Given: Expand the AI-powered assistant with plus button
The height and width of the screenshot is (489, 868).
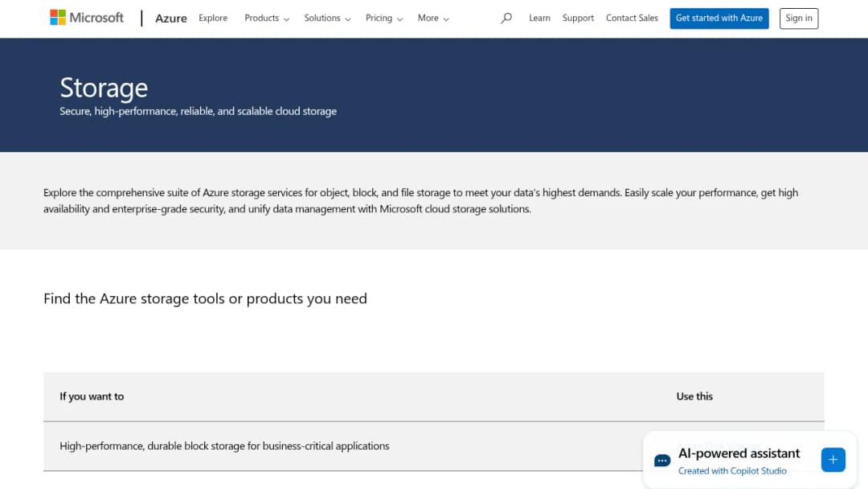Looking at the screenshot, I should pyautogui.click(x=833, y=460).
